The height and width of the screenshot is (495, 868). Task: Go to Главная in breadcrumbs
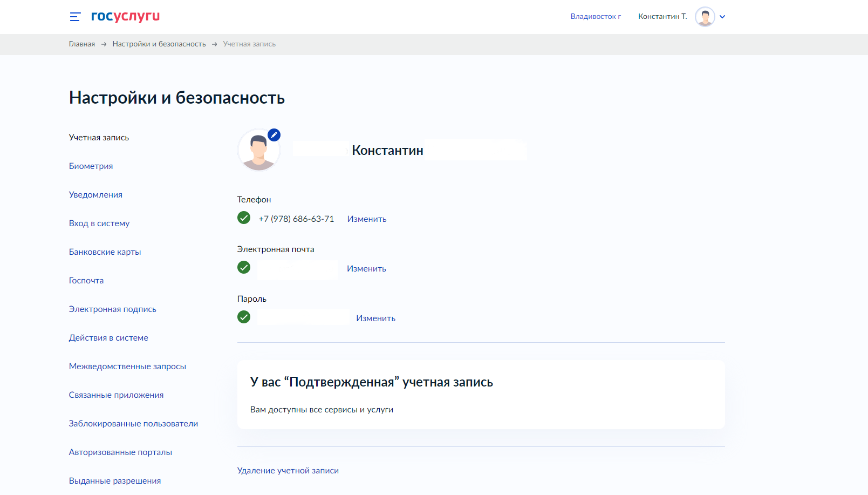[81, 44]
